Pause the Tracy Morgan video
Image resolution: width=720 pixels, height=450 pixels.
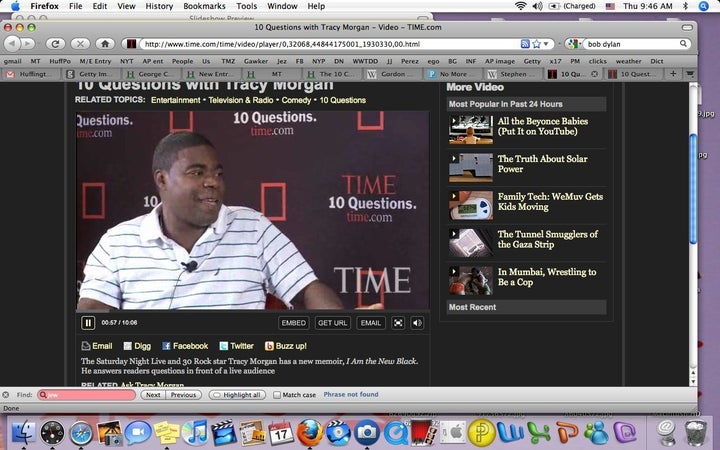88,323
